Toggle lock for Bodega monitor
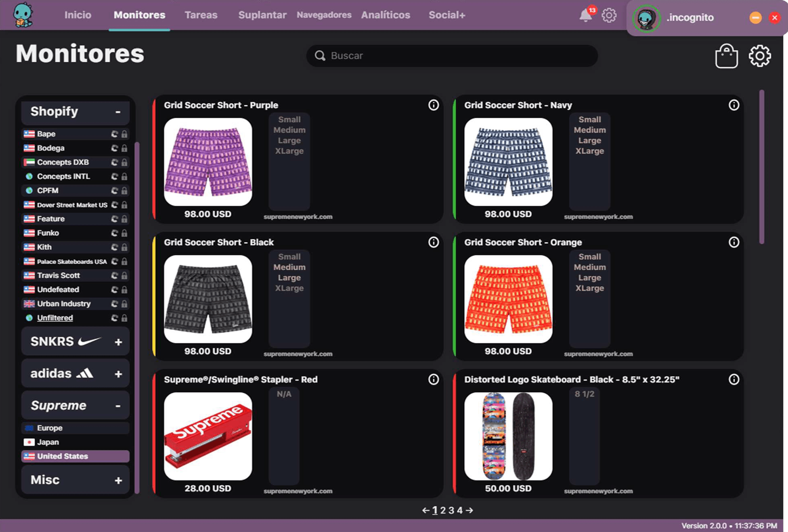 [x=124, y=148]
